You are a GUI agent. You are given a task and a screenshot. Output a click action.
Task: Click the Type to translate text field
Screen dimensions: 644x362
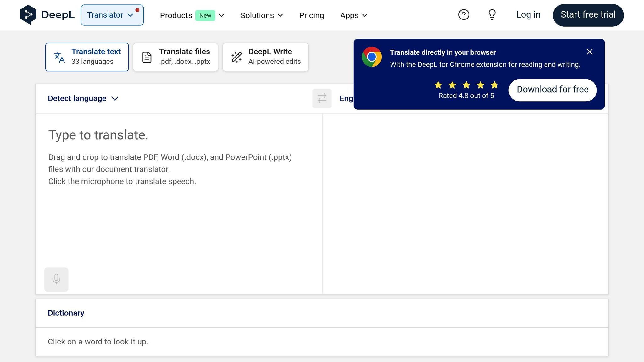[x=179, y=189]
